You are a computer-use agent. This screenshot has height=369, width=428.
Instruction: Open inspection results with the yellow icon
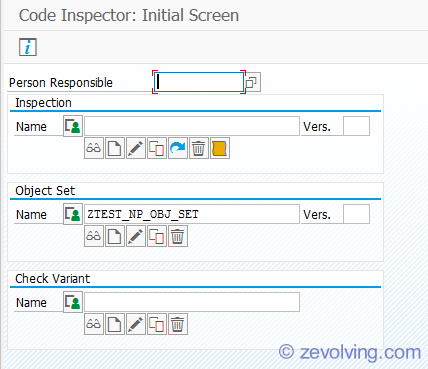[220, 148]
